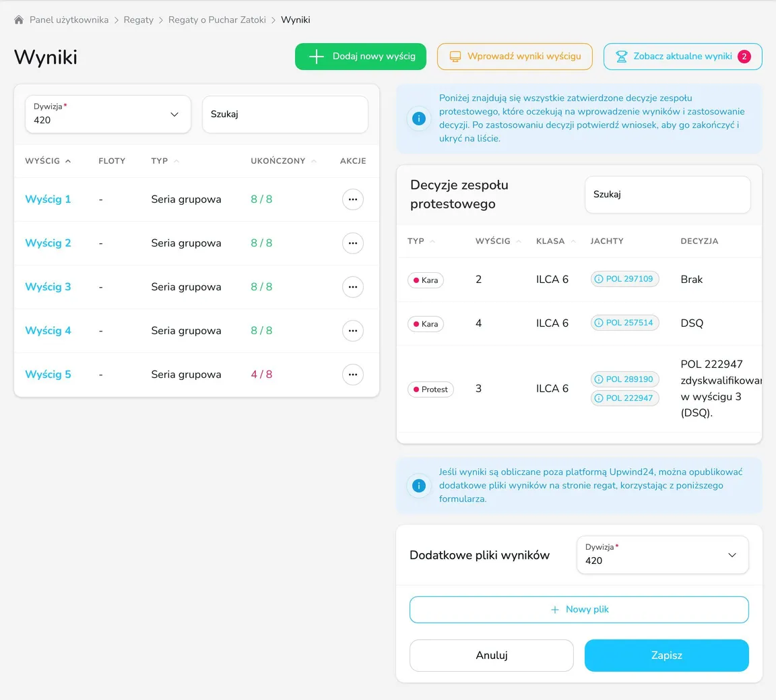776x700 pixels.
Task: Open actions menu for Wyścig 2
Action: click(353, 243)
